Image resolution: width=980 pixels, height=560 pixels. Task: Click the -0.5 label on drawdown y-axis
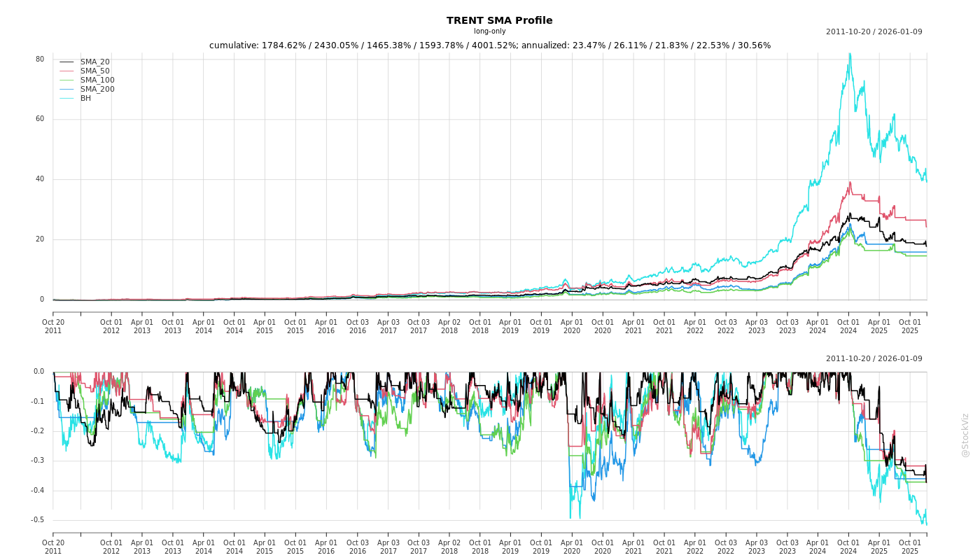[x=38, y=520]
